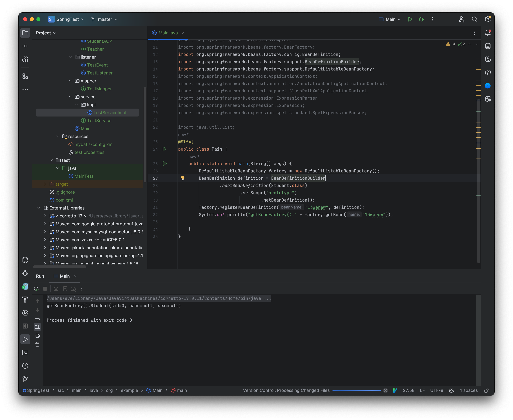Click the Version Control processing progress bar

[356, 390]
